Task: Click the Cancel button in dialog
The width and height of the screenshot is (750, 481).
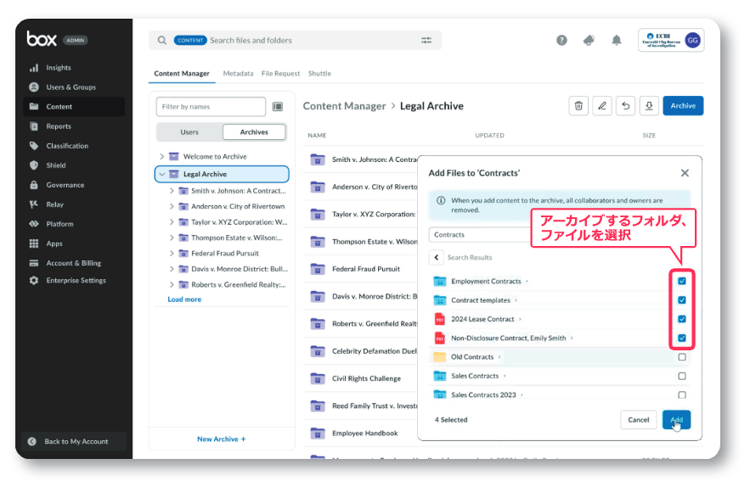Action: pos(638,420)
